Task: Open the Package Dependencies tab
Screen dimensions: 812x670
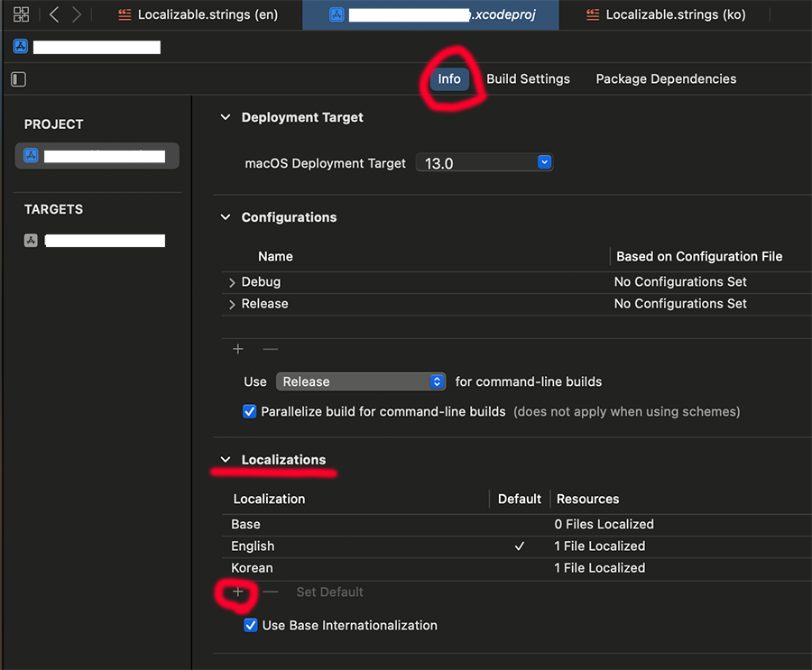Action: click(666, 79)
